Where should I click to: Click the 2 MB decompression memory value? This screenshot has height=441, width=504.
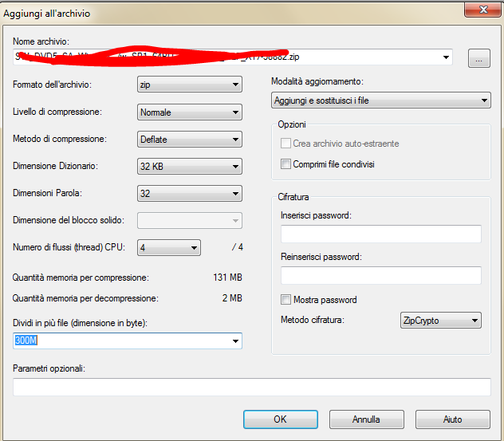click(232, 298)
